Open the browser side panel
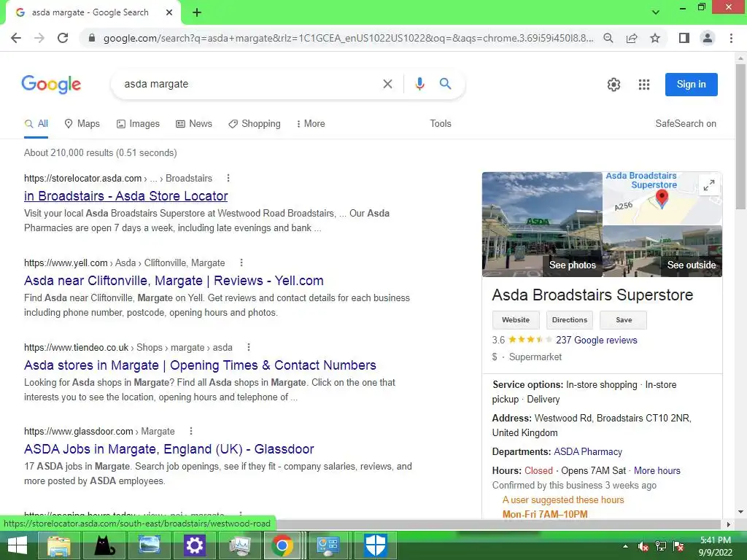Viewport: 747px width, 560px height. [x=684, y=38]
